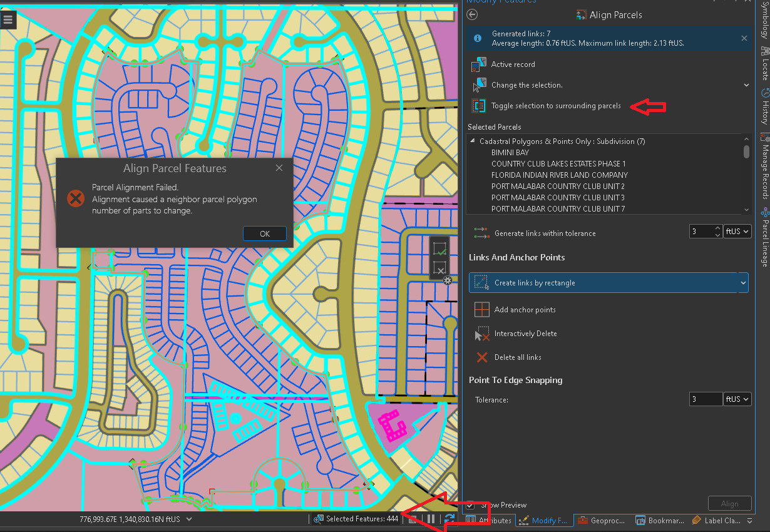Dismiss the error dialog with OK

(x=264, y=233)
